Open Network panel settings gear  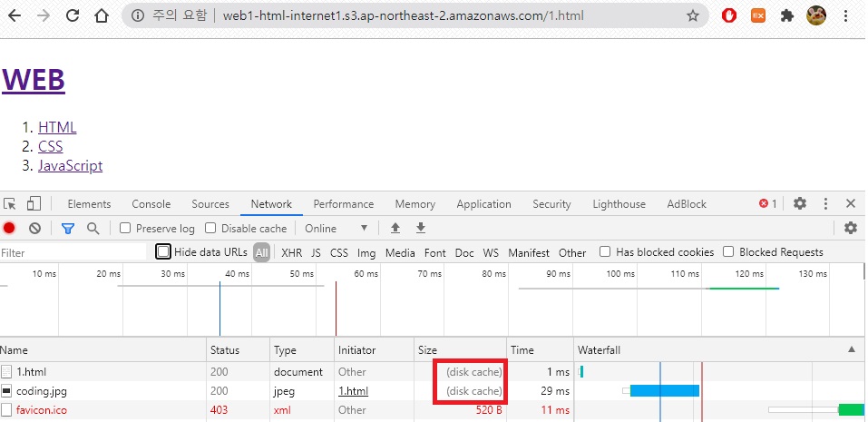click(850, 228)
